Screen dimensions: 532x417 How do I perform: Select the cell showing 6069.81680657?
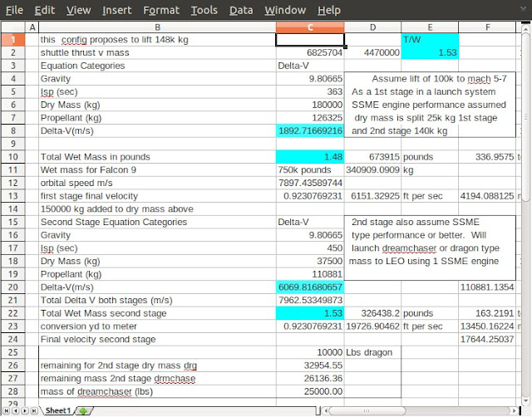pos(310,287)
